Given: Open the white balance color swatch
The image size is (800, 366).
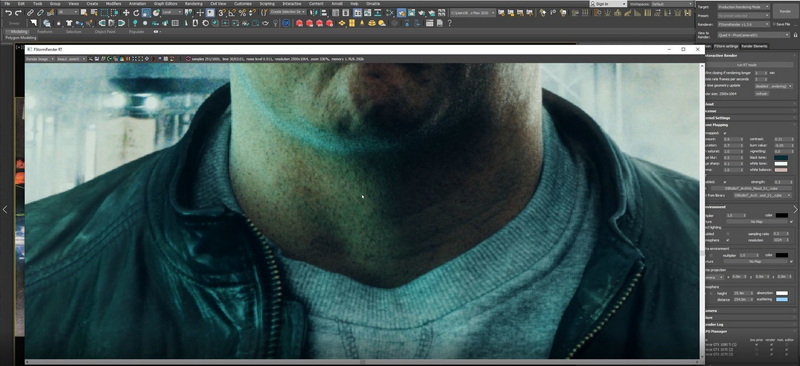Looking at the screenshot, I should click(x=781, y=169).
